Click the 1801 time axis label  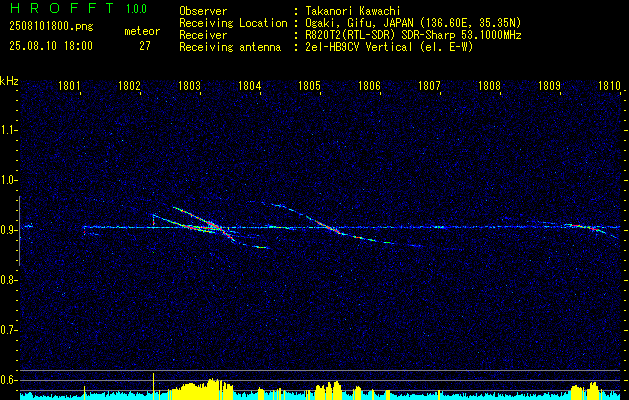pyautogui.click(x=69, y=85)
